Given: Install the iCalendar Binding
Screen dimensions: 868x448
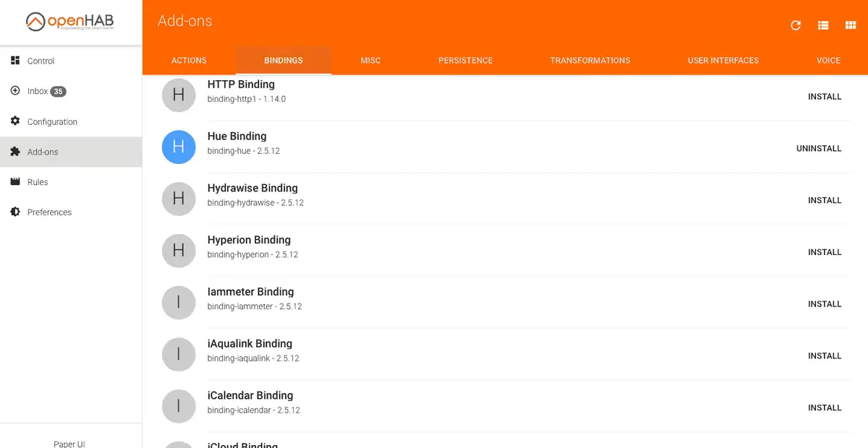Looking at the screenshot, I should [x=825, y=408].
